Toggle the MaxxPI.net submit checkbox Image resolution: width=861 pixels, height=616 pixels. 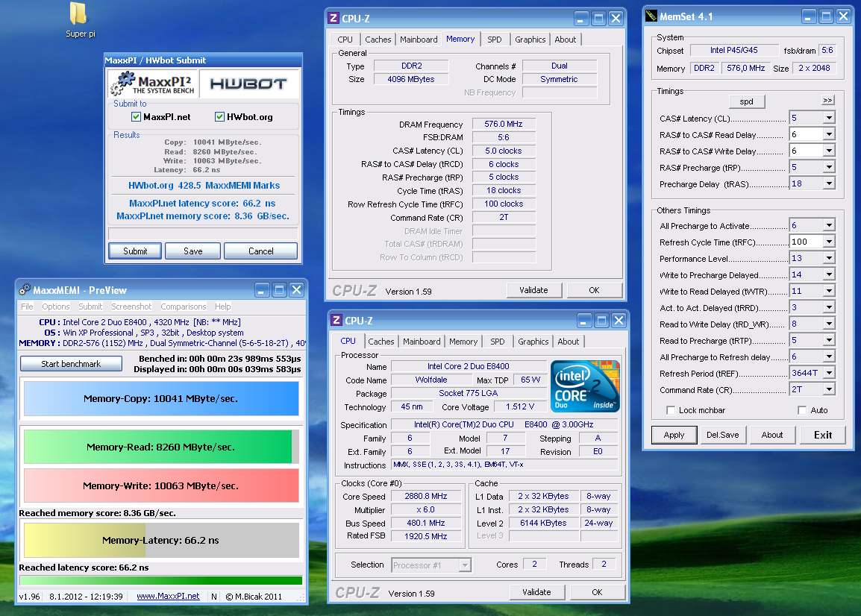pyautogui.click(x=137, y=116)
